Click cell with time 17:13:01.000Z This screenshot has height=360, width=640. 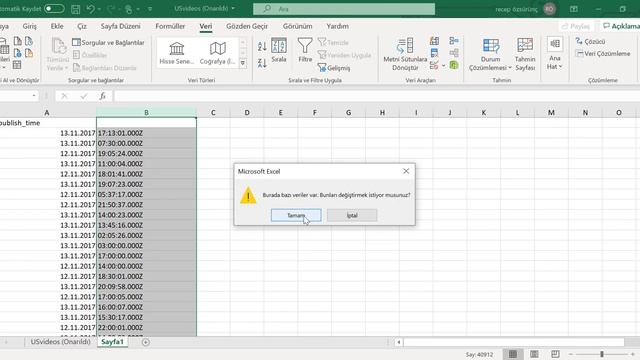(146, 133)
